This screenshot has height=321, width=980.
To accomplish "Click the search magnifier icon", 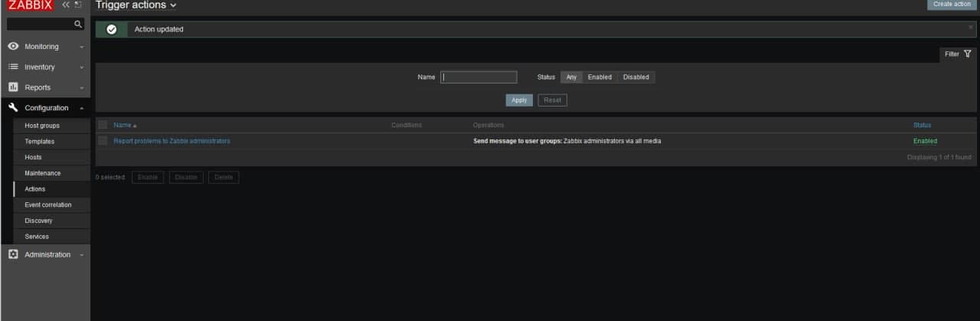I will (77, 25).
